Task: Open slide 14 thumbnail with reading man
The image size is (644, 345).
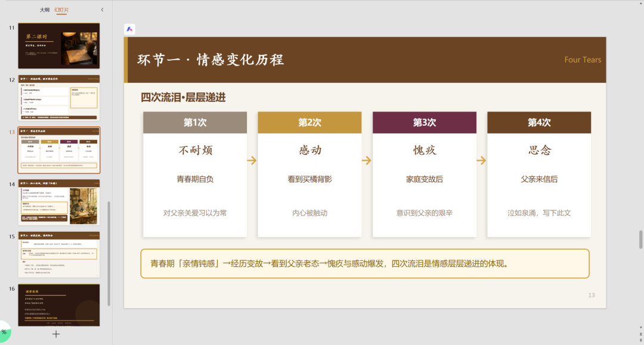Action: pos(58,202)
